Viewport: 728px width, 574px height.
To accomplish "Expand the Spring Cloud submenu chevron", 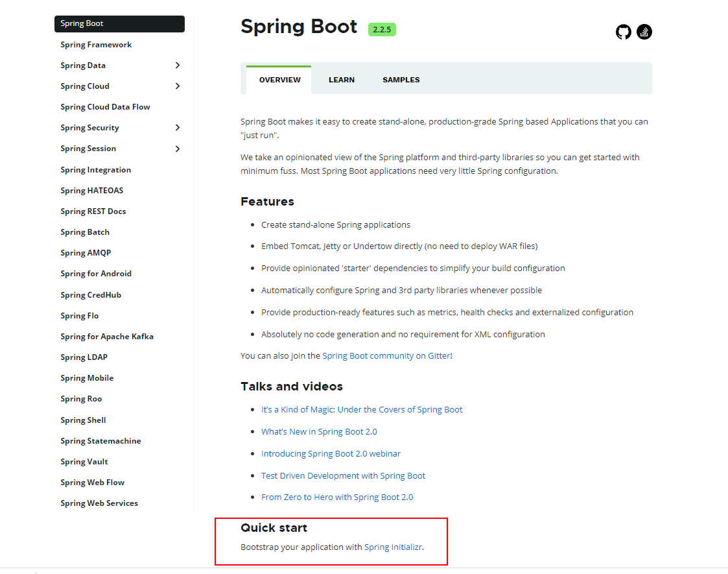I will click(178, 86).
